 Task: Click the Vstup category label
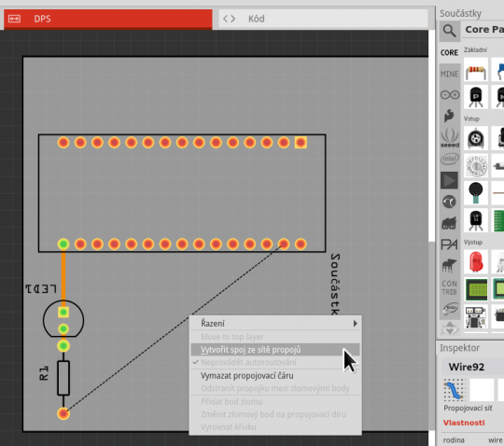tap(471, 118)
